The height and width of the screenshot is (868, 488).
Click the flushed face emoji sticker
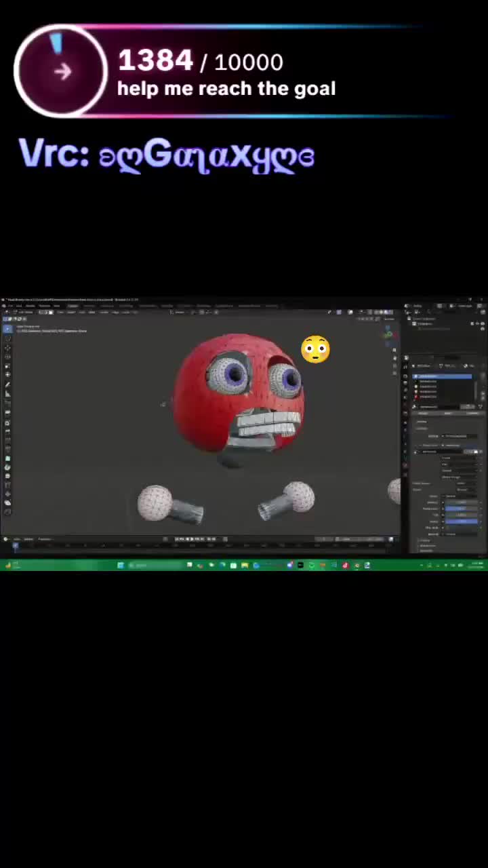coord(315,349)
